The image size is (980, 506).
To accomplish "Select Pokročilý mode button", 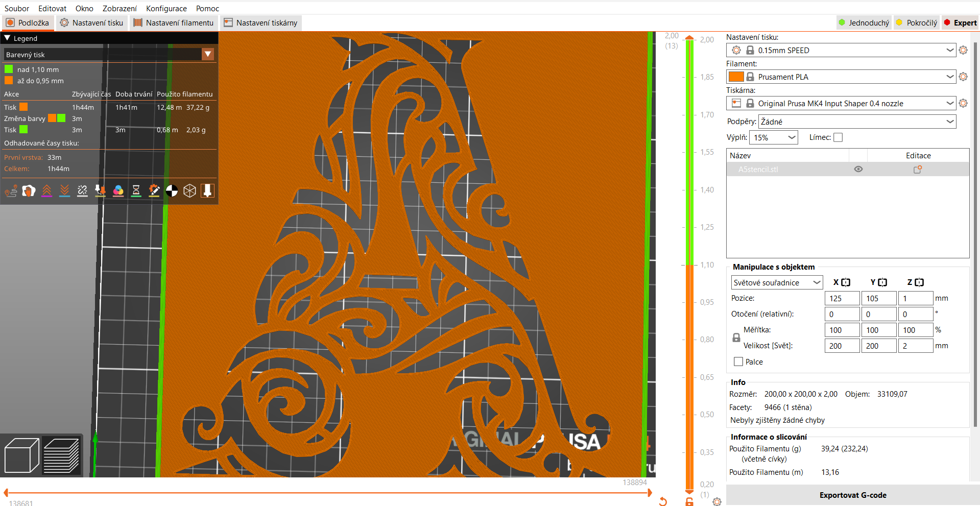I will (x=916, y=22).
